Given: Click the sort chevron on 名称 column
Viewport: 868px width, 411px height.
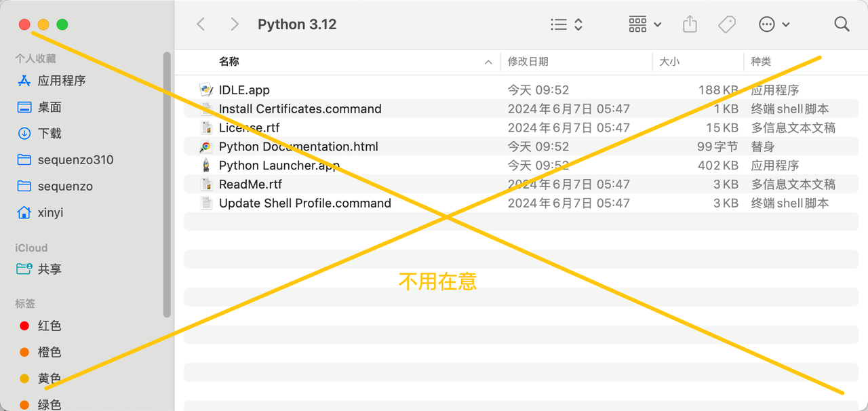Looking at the screenshot, I should tap(488, 62).
